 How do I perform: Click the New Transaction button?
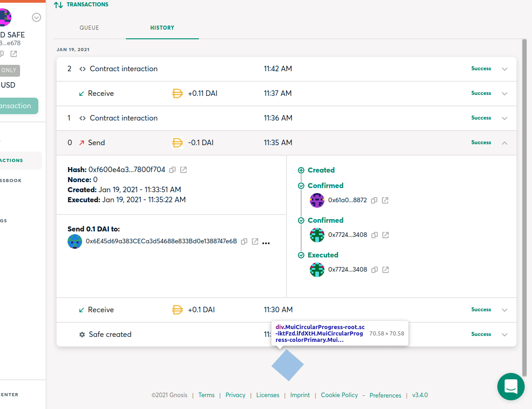click(19, 106)
